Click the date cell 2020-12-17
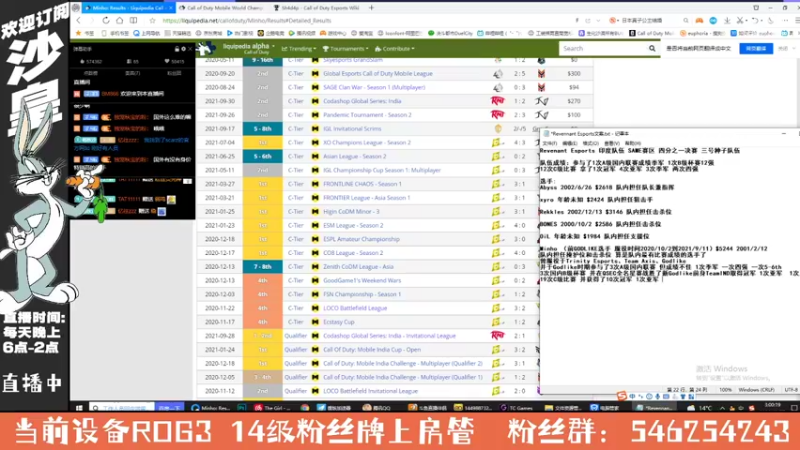800x450 pixels. 219,253
